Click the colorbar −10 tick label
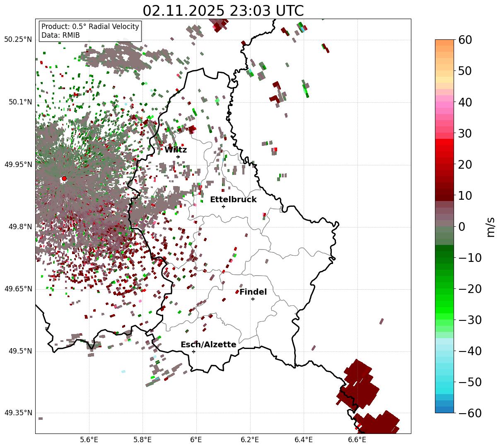The width and height of the screenshot is (500, 448). [470, 257]
